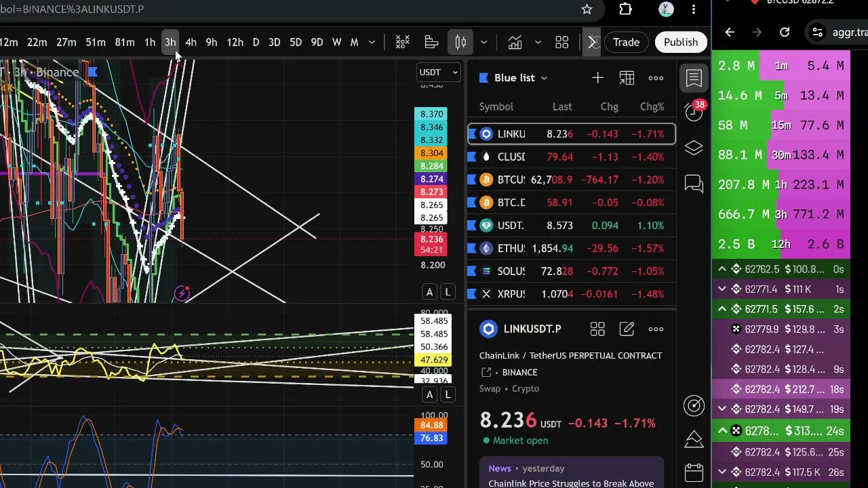Open the USDT currency dropdown
This screenshot has height=488, width=868.
pos(439,73)
